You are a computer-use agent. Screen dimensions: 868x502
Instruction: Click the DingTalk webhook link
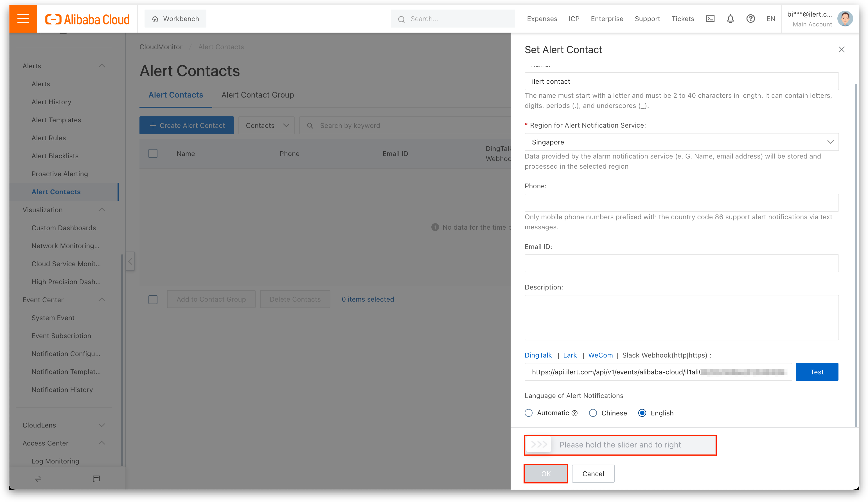pyautogui.click(x=538, y=355)
